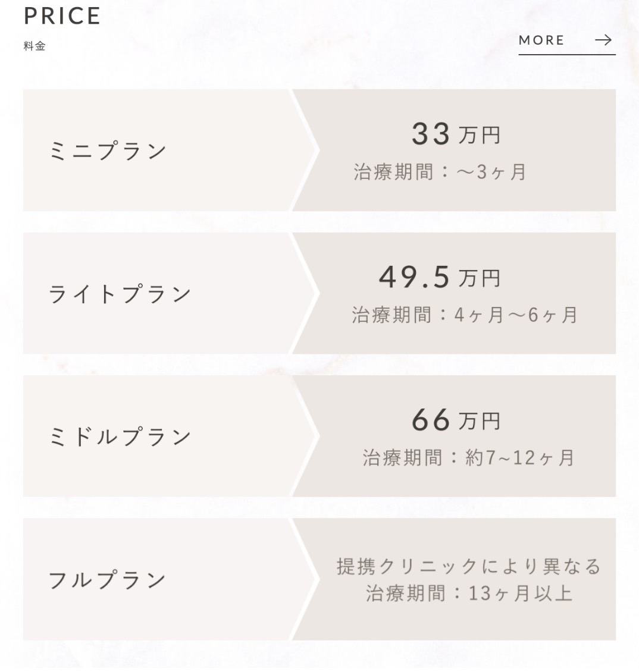Click the 料金 subtitle under PRICE
The width and height of the screenshot is (639, 672).
(35, 46)
